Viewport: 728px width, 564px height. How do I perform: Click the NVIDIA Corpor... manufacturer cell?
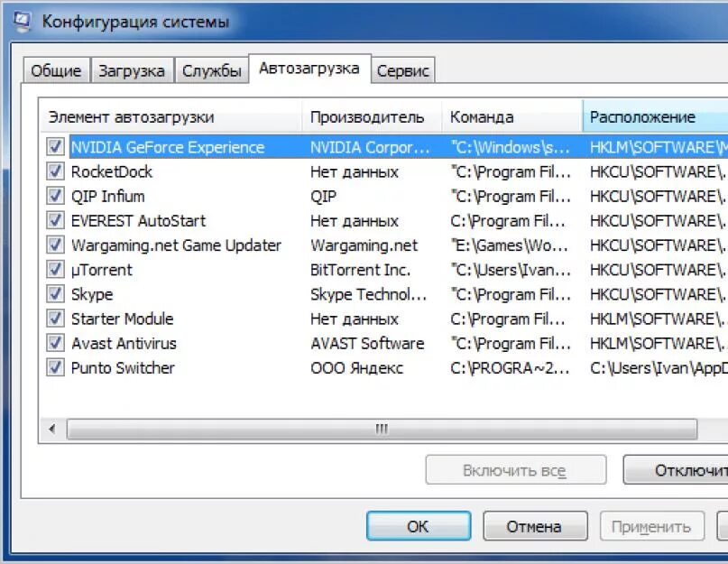[x=370, y=147]
